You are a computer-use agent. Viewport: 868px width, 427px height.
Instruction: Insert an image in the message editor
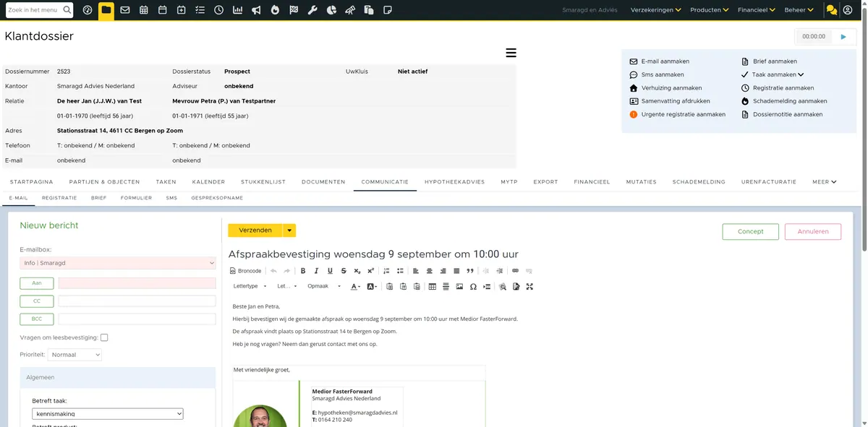tap(459, 287)
